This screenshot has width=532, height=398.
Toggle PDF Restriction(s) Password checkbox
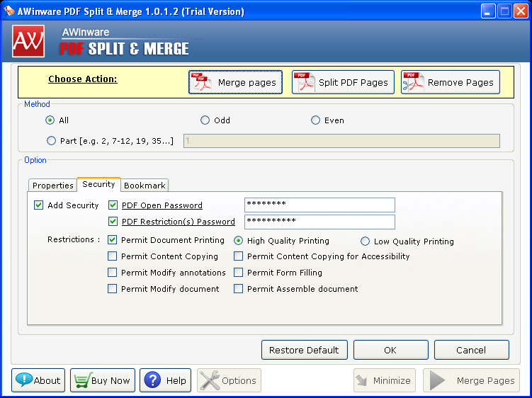click(113, 221)
